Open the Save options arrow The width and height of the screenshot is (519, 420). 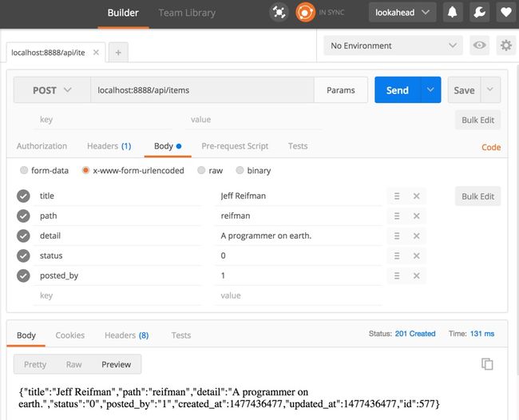(x=490, y=89)
